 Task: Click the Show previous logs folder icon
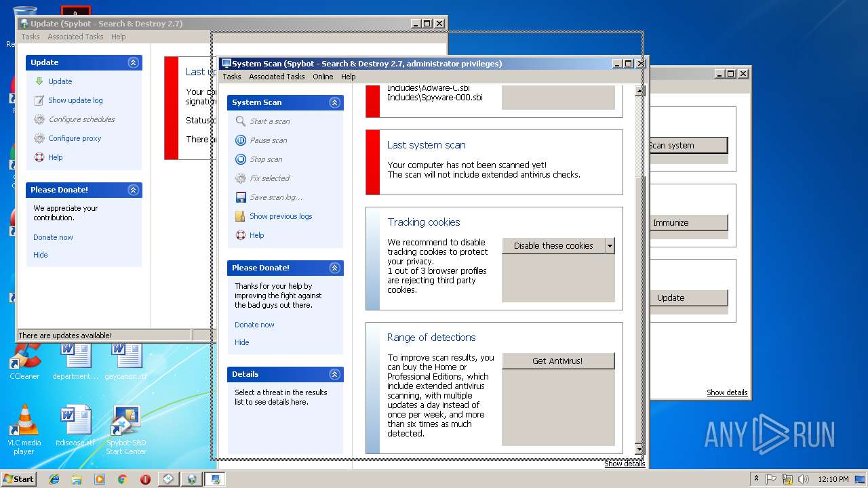point(241,216)
